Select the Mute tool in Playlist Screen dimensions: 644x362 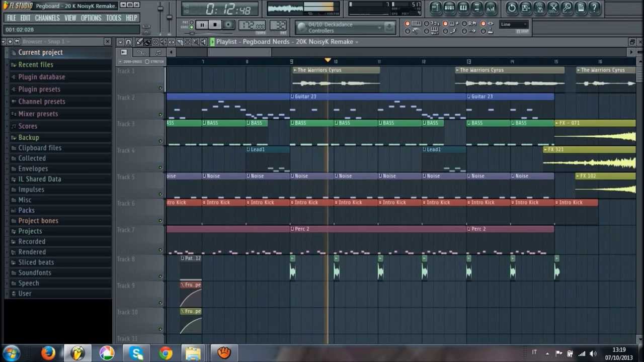(x=164, y=42)
